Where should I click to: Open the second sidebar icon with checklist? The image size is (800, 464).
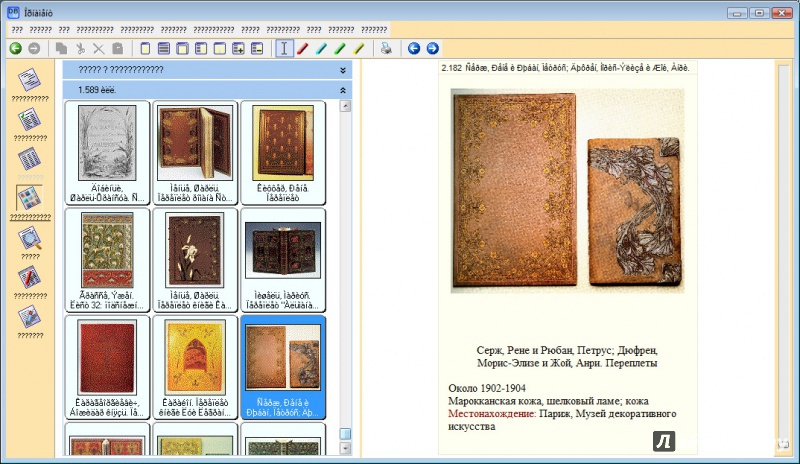30,120
